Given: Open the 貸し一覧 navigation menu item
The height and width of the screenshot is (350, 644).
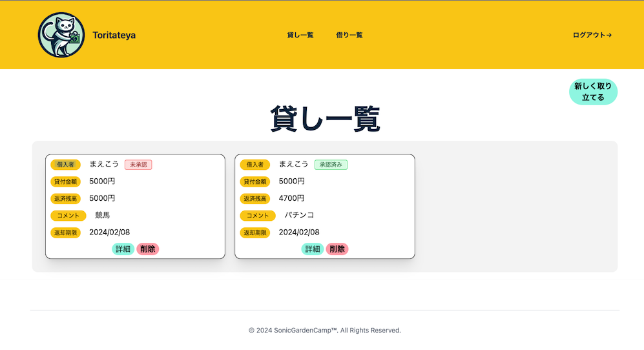Looking at the screenshot, I should click(300, 35).
